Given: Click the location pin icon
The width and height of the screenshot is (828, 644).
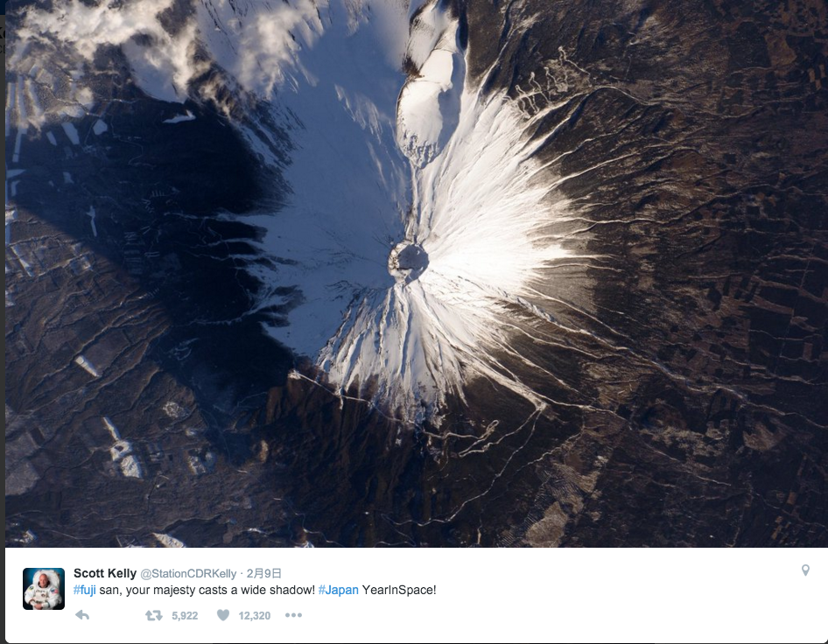Looking at the screenshot, I should [805, 570].
